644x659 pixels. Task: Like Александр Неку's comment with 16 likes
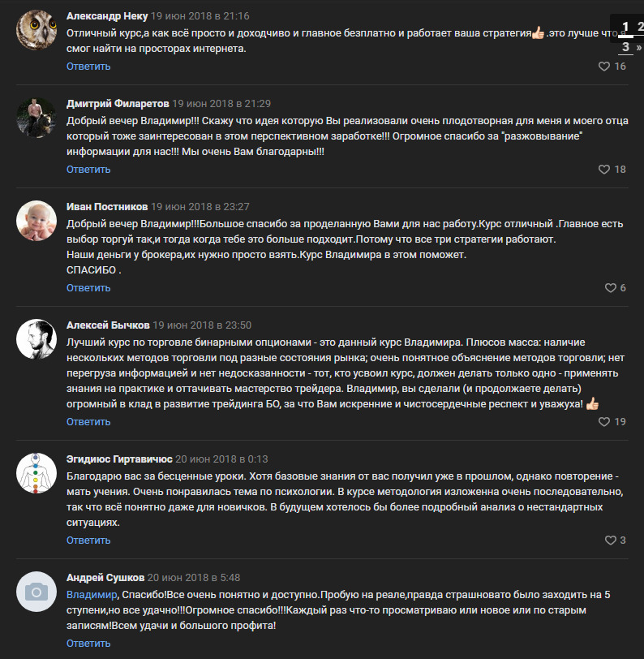coord(604,67)
